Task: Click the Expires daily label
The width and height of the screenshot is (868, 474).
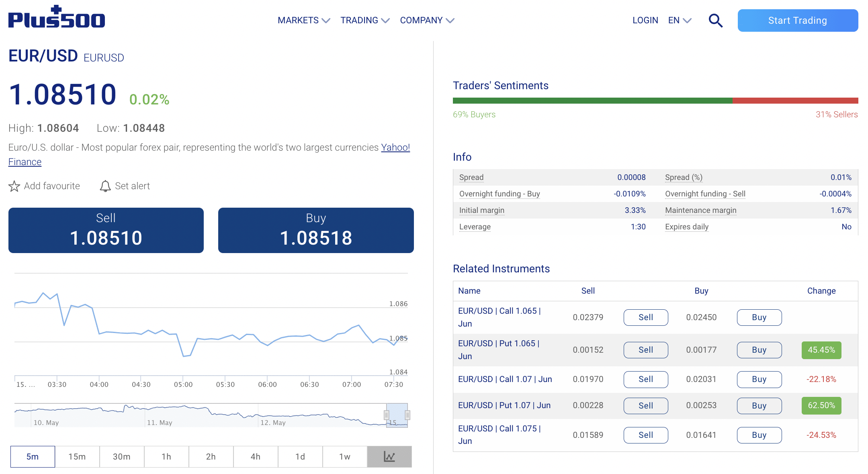Action: (687, 227)
